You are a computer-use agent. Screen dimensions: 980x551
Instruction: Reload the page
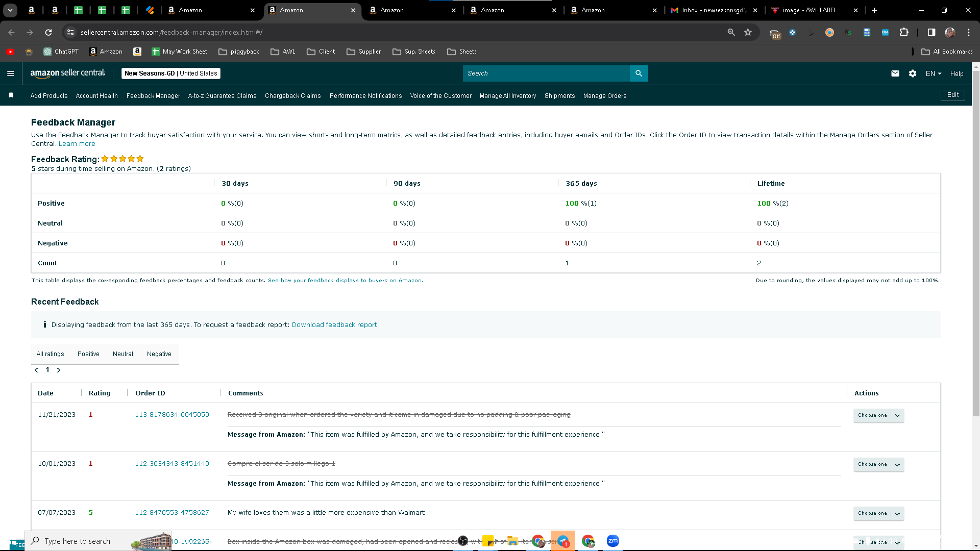pos(48,32)
